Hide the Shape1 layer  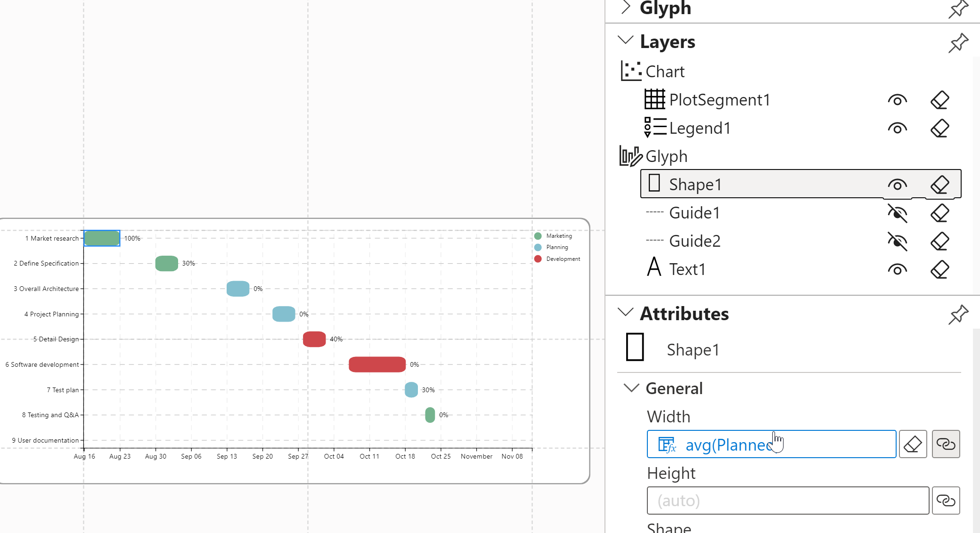coord(897,185)
